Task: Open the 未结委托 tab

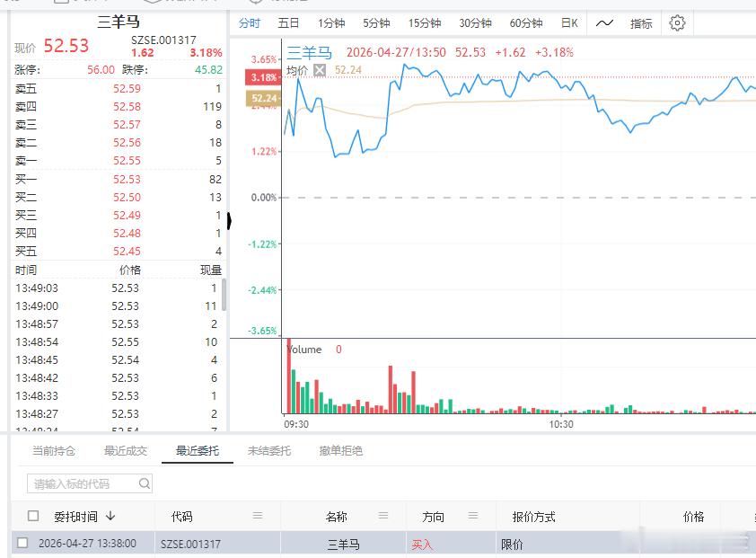Action: [x=269, y=451]
